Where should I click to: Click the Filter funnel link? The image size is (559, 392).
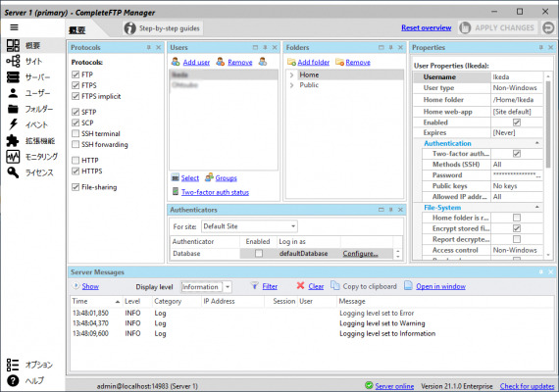click(x=270, y=286)
